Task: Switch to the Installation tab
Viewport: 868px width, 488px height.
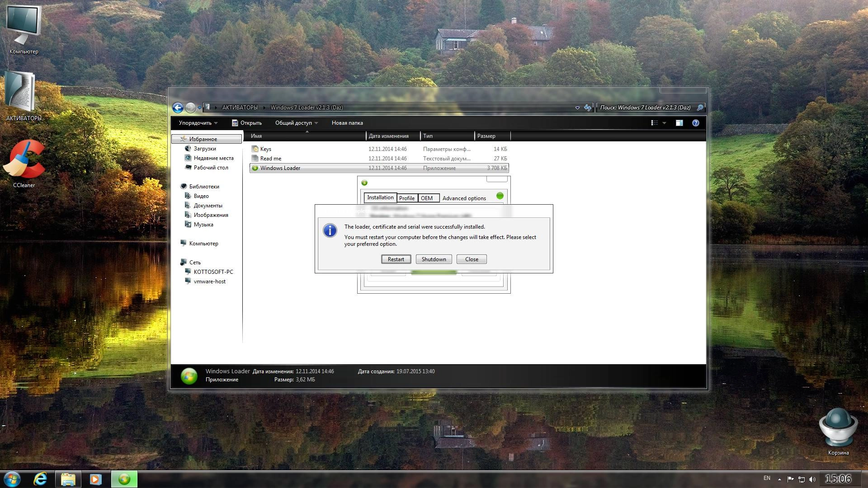Action: click(x=380, y=197)
